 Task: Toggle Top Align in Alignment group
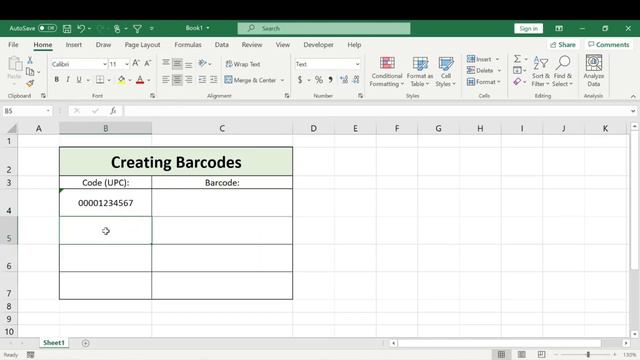point(166,63)
